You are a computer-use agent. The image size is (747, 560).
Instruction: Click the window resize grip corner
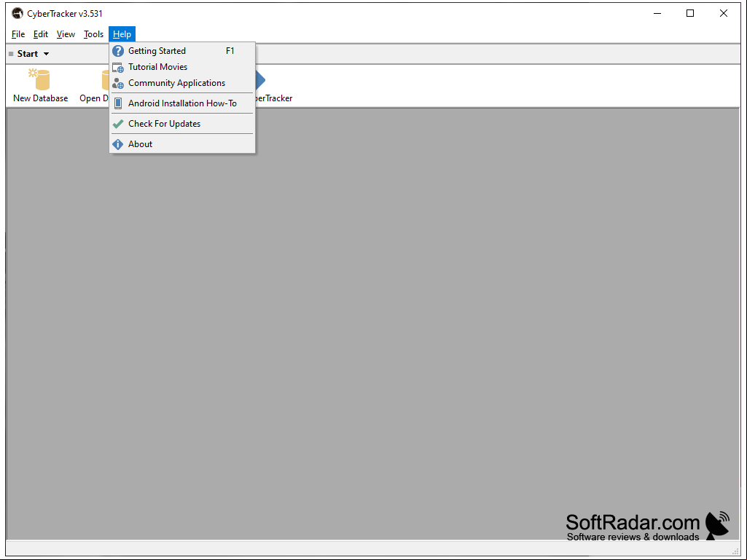pyautogui.click(x=735, y=551)
